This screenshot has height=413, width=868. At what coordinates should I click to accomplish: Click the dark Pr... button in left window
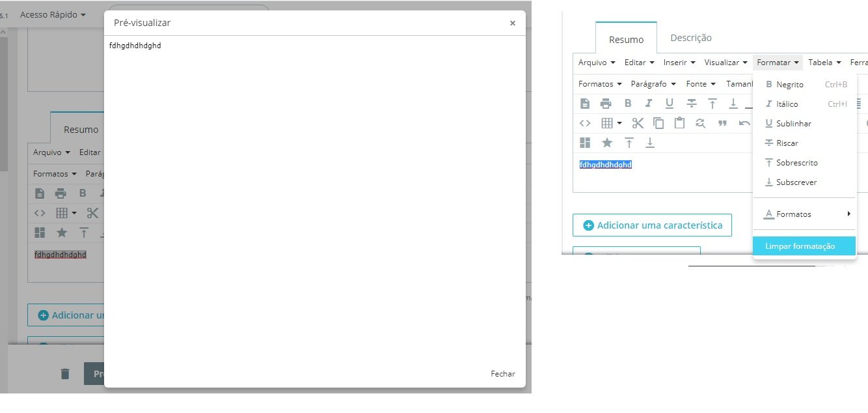94,374
